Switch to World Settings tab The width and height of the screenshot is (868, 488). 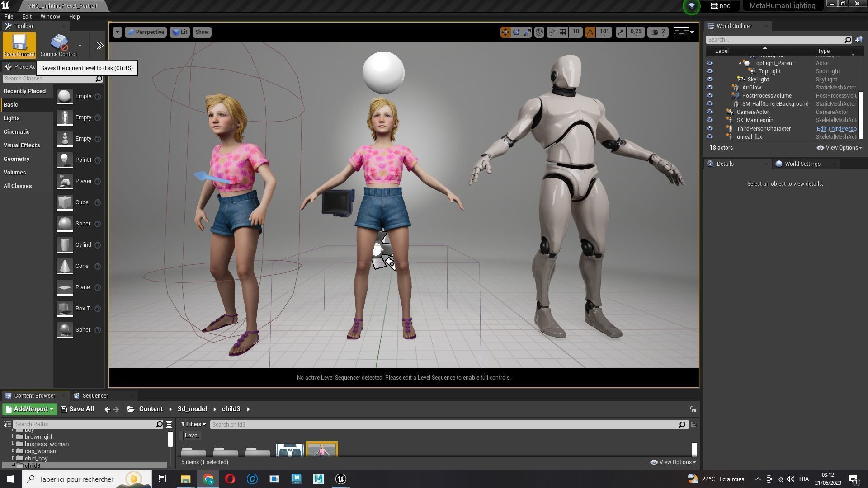802,164
